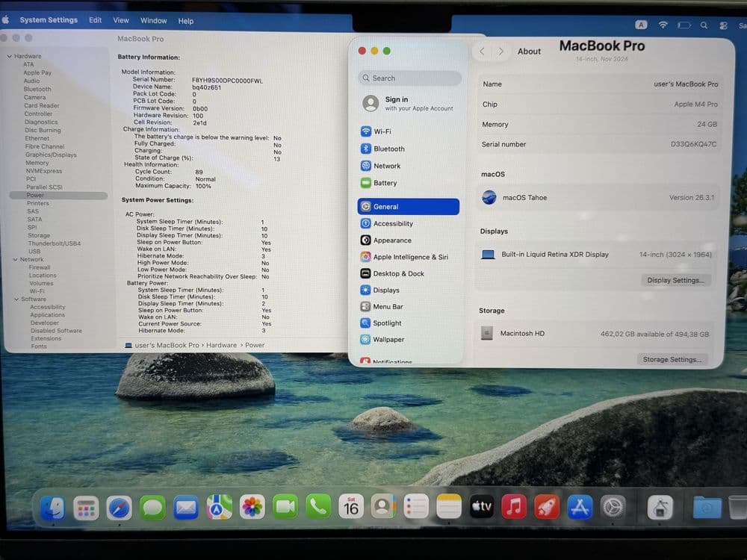Open Safari from the Dock
The height and width of the screenshot is (560, 747).
coord(119,508)
